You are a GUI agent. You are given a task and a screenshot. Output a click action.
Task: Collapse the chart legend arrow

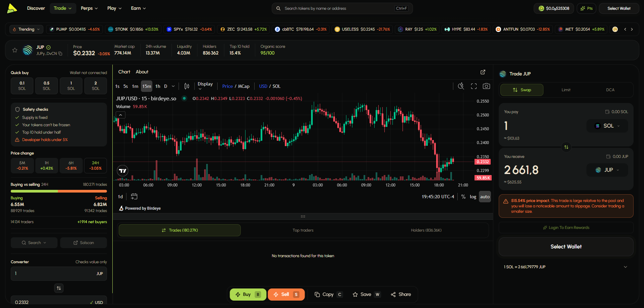pyautogui.click(x=121, y=115)
